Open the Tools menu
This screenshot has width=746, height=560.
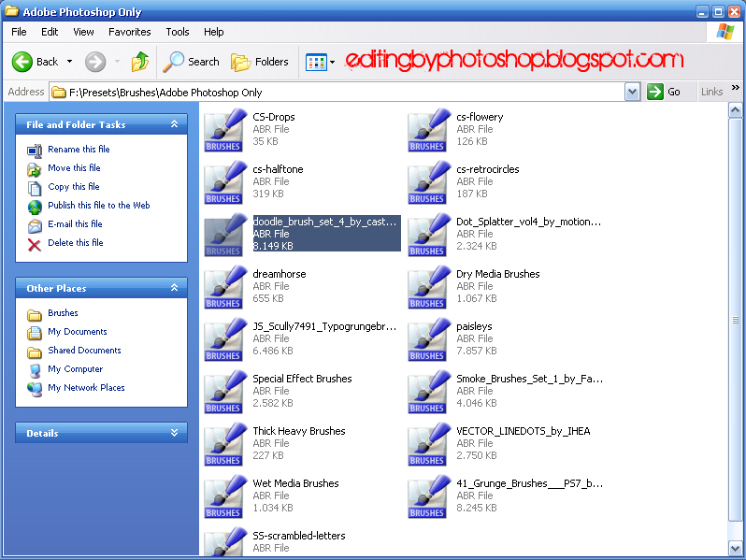(x=178, y=32)
